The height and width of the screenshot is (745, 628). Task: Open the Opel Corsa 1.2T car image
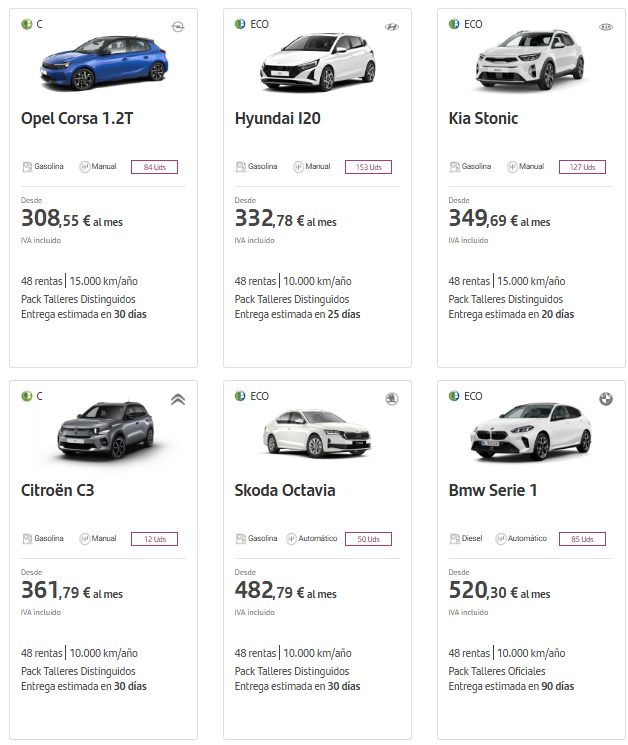103,62
